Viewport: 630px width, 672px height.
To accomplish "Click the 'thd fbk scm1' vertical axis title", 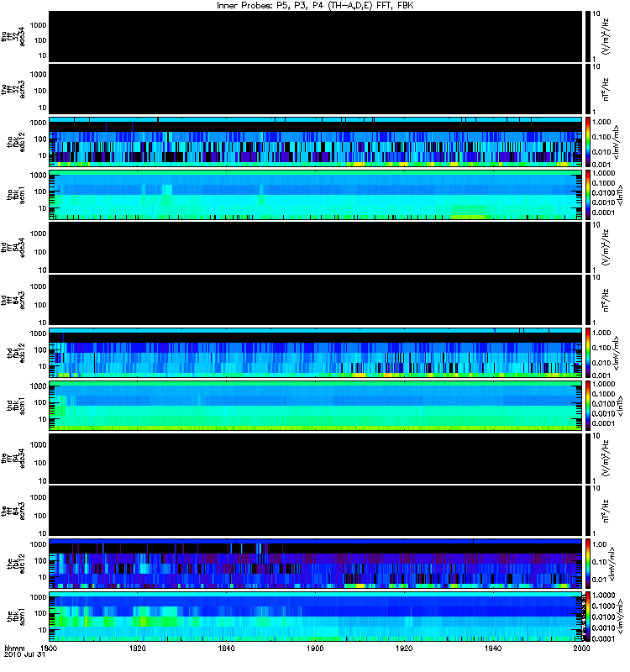I will (16, 406).
